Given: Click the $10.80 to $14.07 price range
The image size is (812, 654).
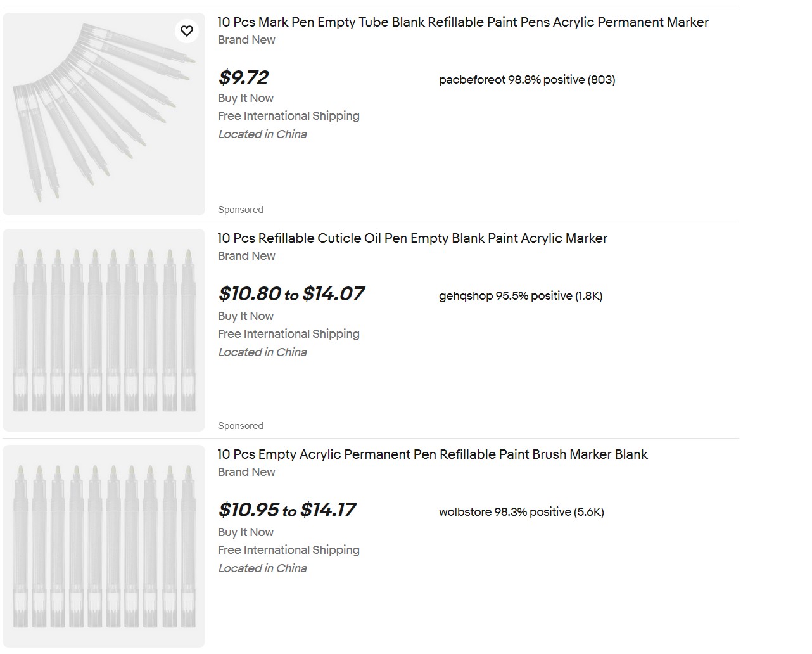Looking at the screenshot, I should pos(291,293).
